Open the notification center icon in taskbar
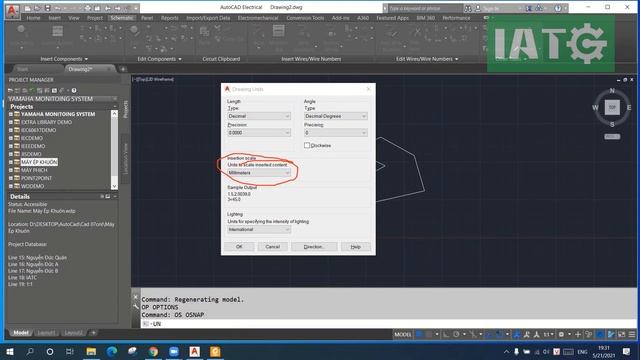 tap(627, 351)
